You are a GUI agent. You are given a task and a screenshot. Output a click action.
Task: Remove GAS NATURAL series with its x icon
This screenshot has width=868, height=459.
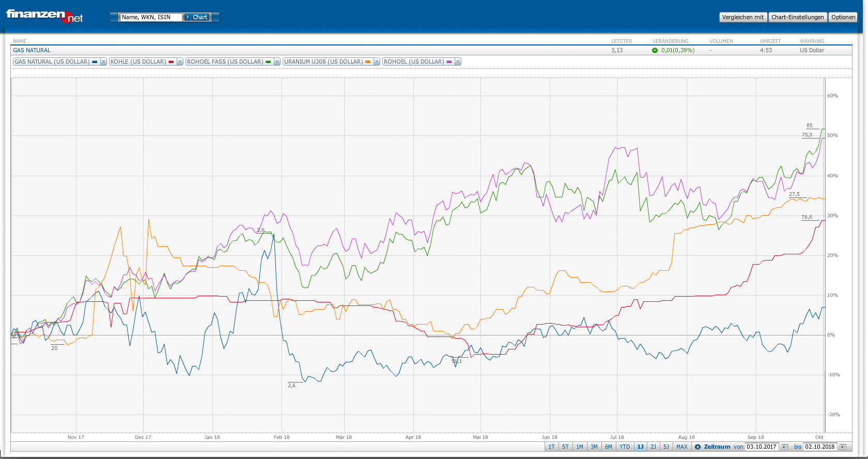pyautogui.click(x=103, y=62)
